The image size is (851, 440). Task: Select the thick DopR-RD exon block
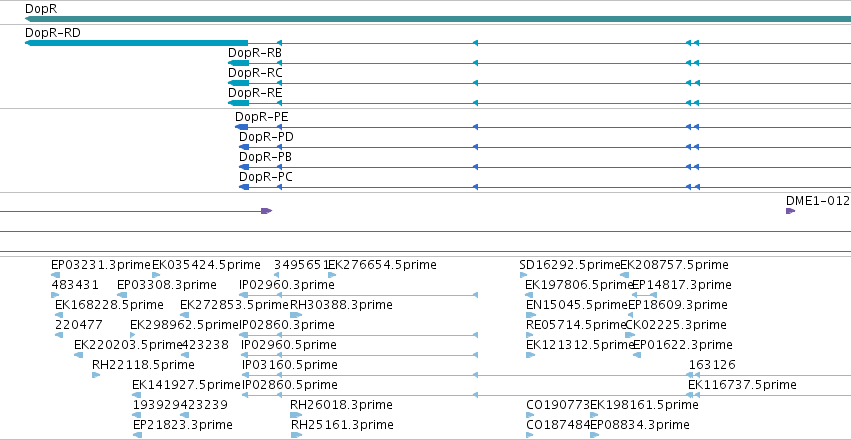pos(137,43)
